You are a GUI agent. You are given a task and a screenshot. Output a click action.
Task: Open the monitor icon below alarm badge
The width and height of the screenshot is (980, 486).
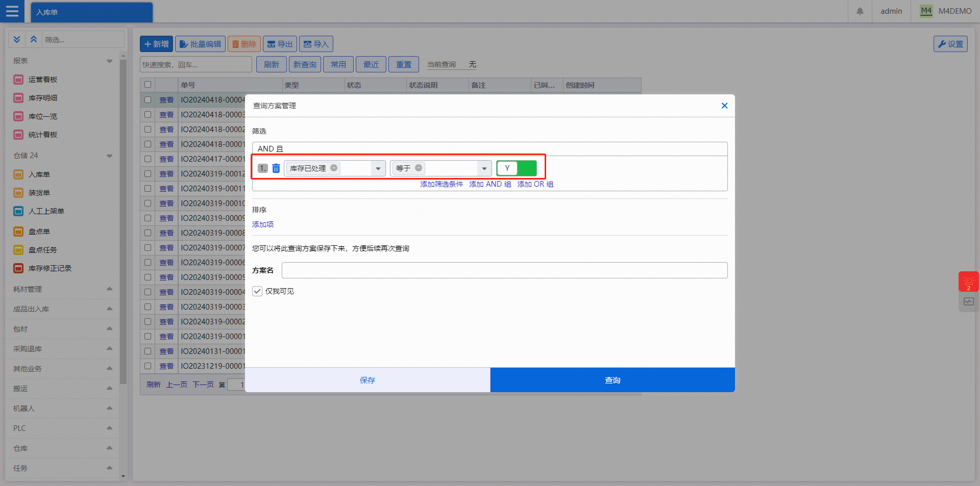(x=968, y=302)
